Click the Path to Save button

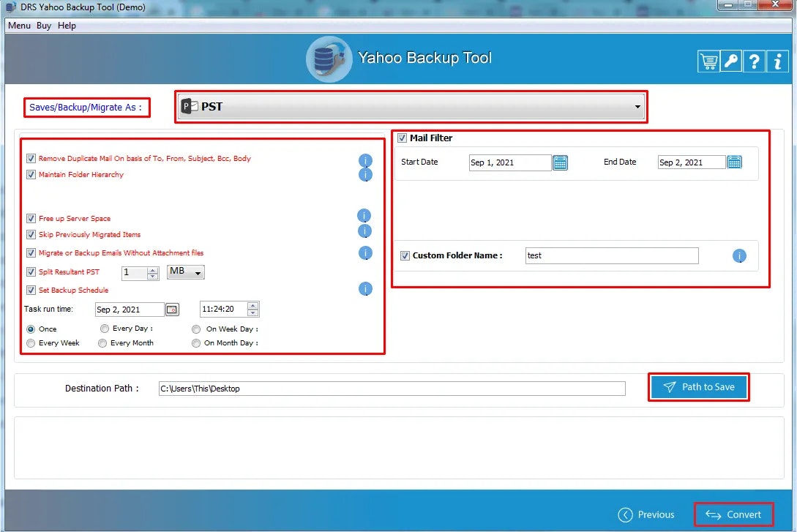pos(699,387)
